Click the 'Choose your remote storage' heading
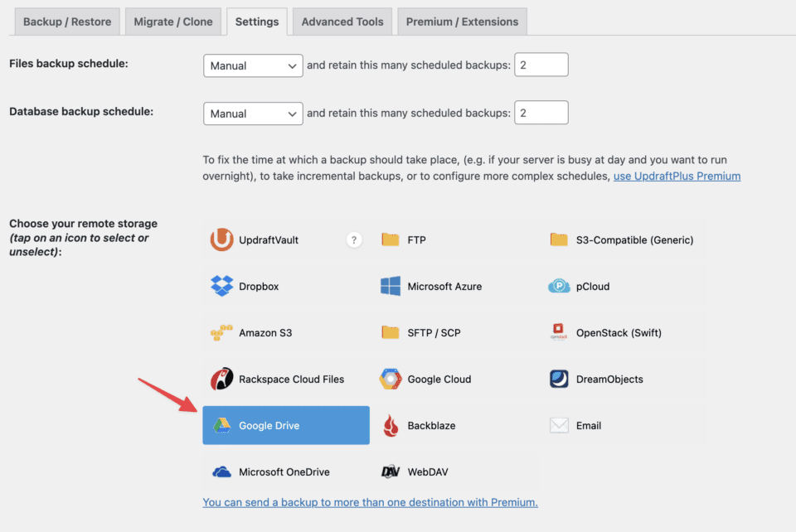 click(83, 224)
